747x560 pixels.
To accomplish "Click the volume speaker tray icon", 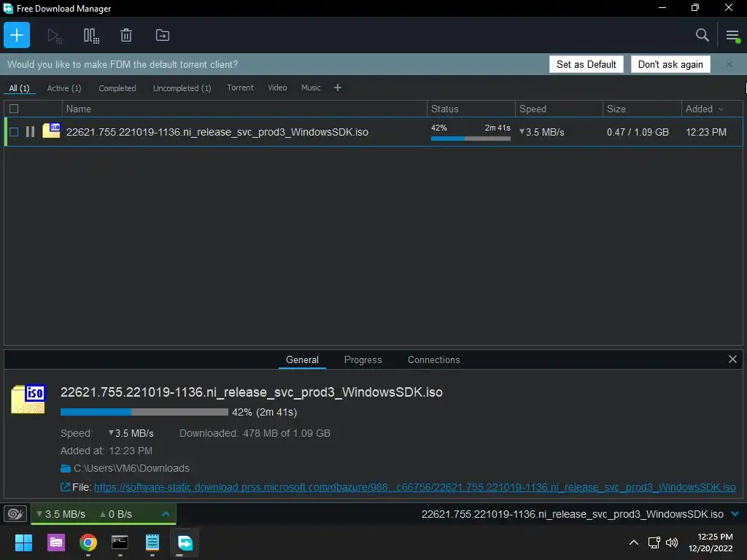I will click(x=672, y=542).
